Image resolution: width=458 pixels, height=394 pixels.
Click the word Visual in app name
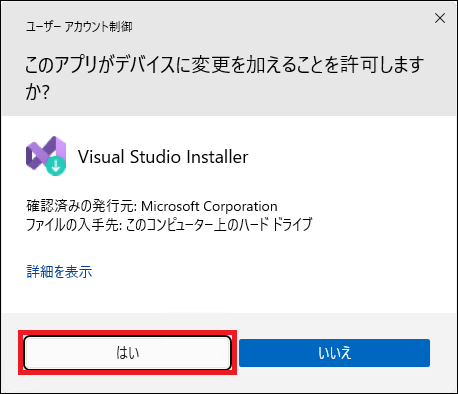pos(101,157)
